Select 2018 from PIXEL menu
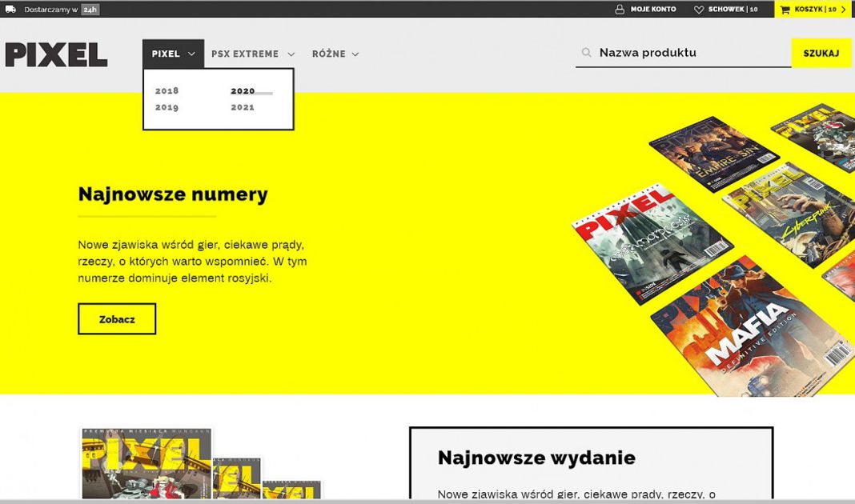855x504 pixels. 167,91
